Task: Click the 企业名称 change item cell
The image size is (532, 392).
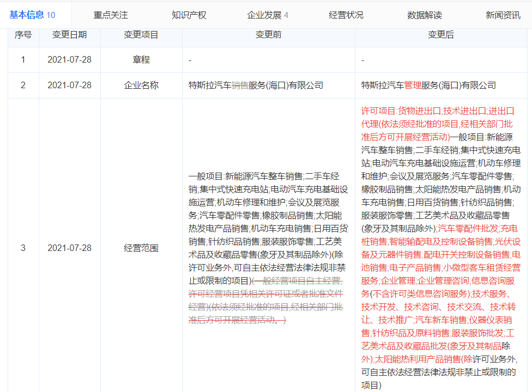Action: (141, 85)
